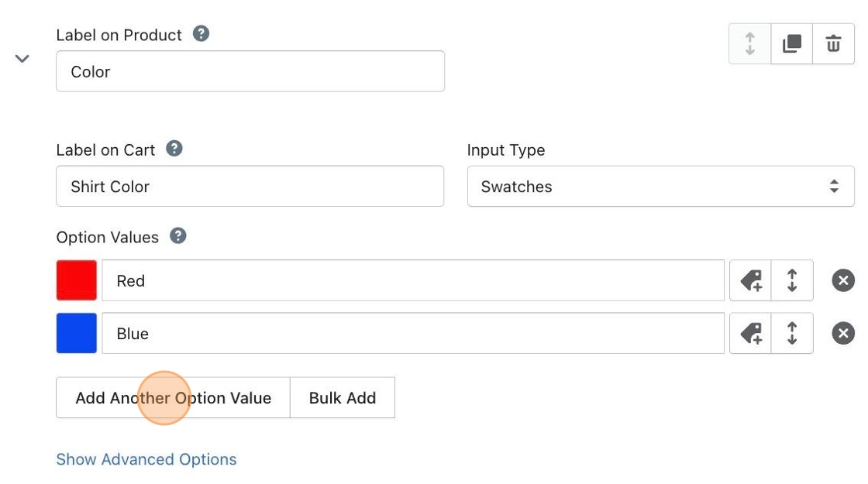Add price tag to Blue value
This screenshot has width=868, height=484.
click(750, 334)
